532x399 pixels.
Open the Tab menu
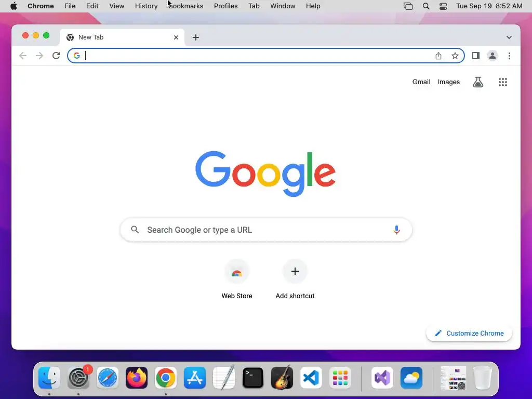click(254, 6)
